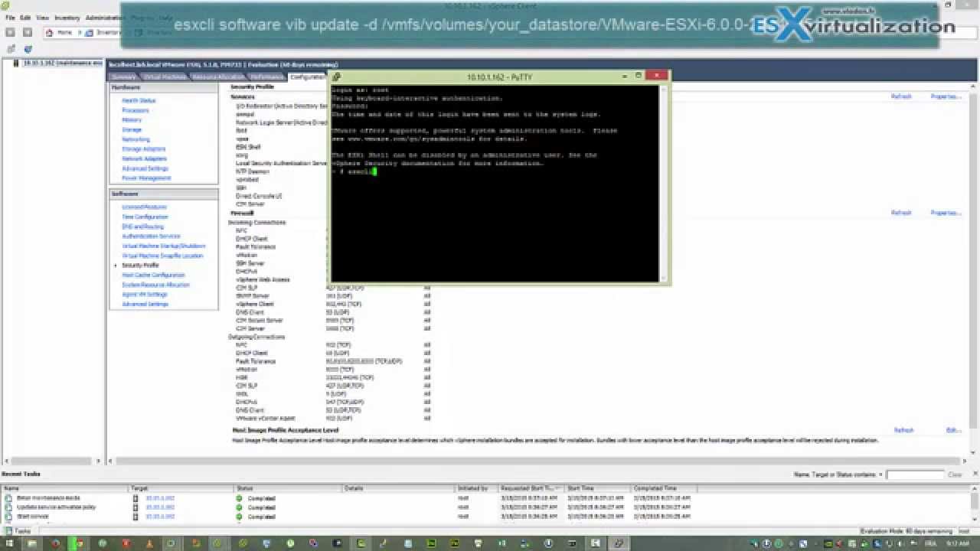This screenshot has height=551, width=980.
Task: Select Security Profile in Software list
Action: 140,266
